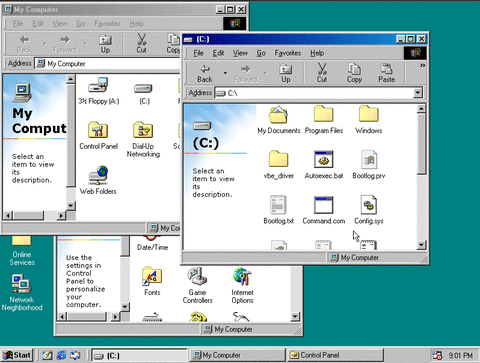Open Help menu in C: window
Screen dimensions: 480x363
coord(317,53)
